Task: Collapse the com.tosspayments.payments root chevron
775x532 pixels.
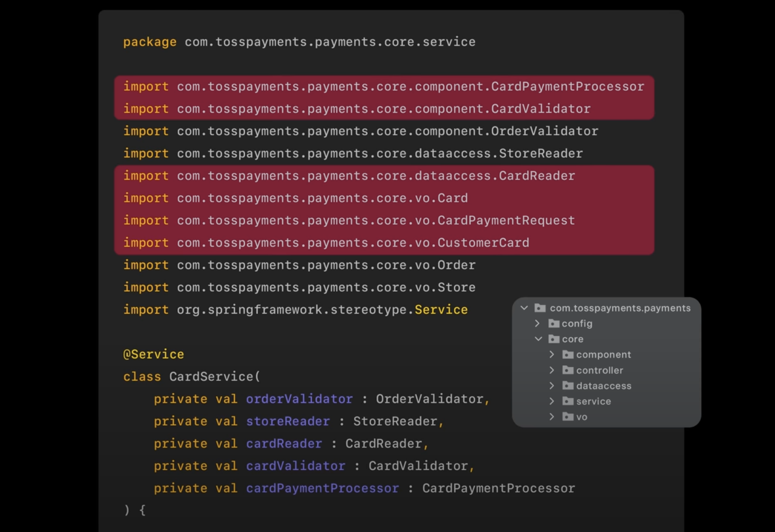Action: tap(524, 308)
